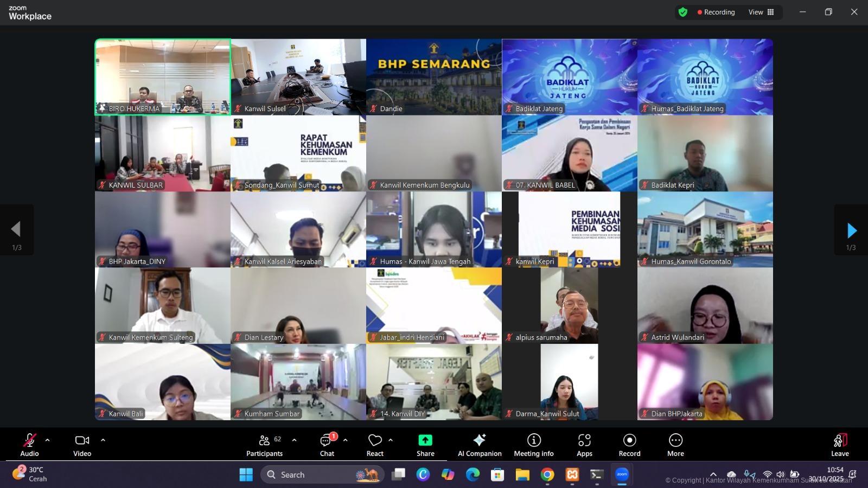
Task: Toggle camera with the Video button
Action: coord(82,445)
